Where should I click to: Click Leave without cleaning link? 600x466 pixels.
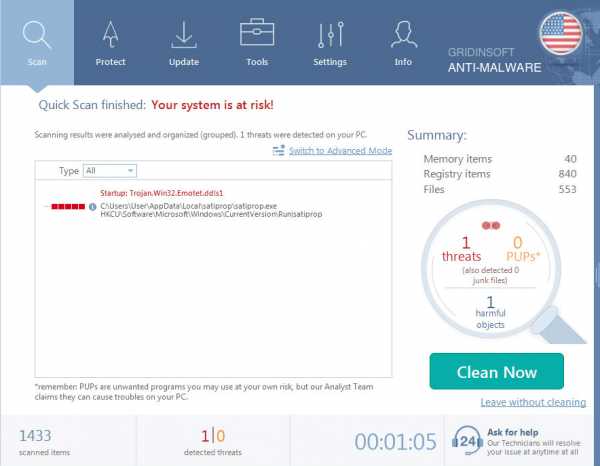pos(533,402)
